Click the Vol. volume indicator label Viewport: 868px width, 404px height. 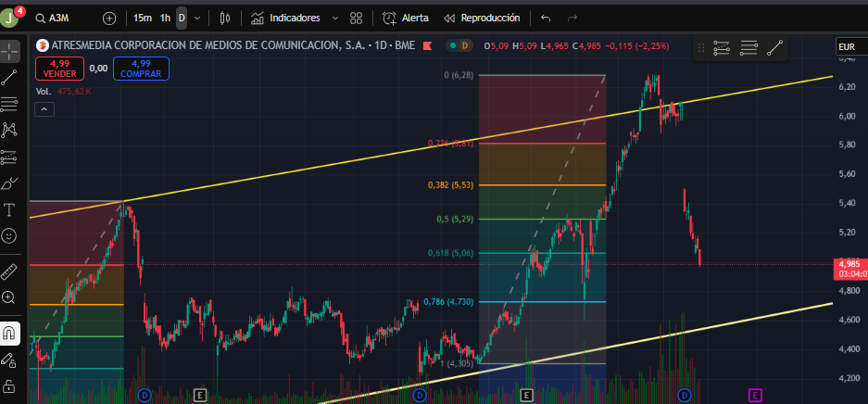pyautogui.click(x=44, y=92)
